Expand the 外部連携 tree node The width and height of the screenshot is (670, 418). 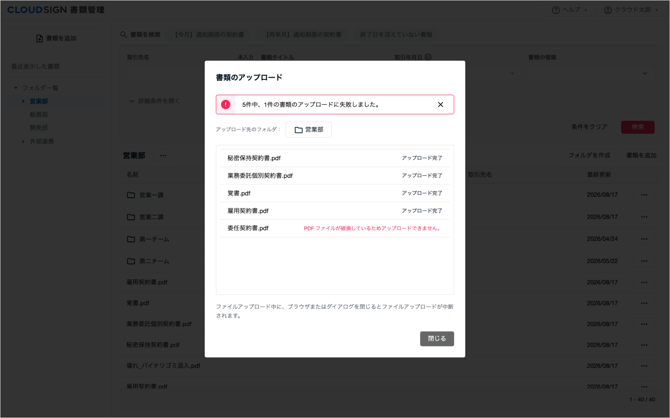click(x=23, y=141)
